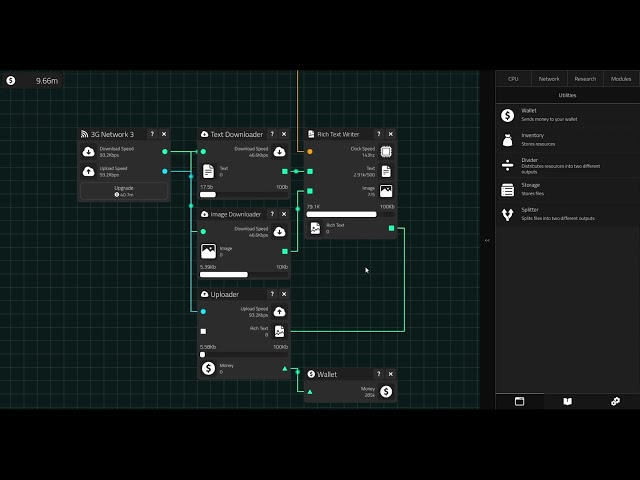Click the 3G Network 3 upload speed cloud icon
640x480 pixels.
coord(89,171)
